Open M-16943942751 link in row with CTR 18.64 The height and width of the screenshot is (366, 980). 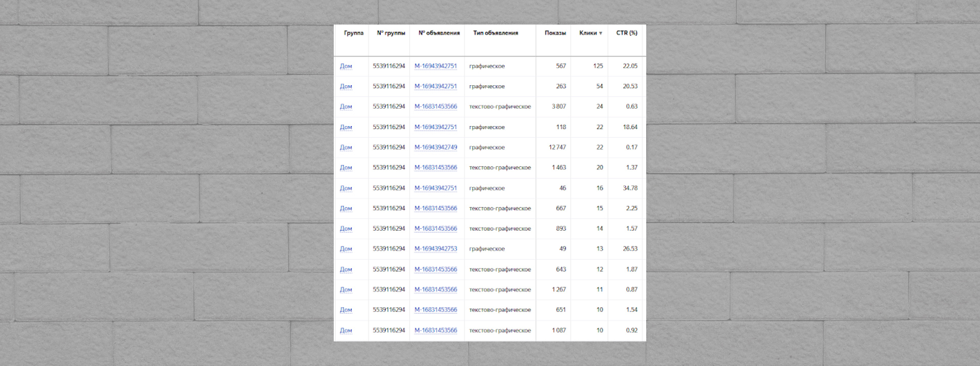click(x=435, y=127)
